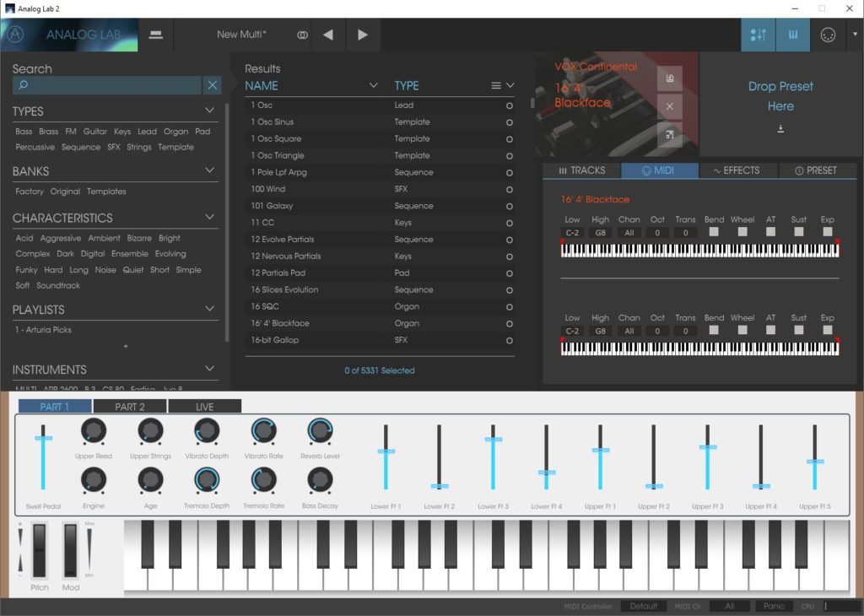The image size is (864, 616).
Task: Mark 1 Osc as favorite circle
Action: (x=509, y=105)
